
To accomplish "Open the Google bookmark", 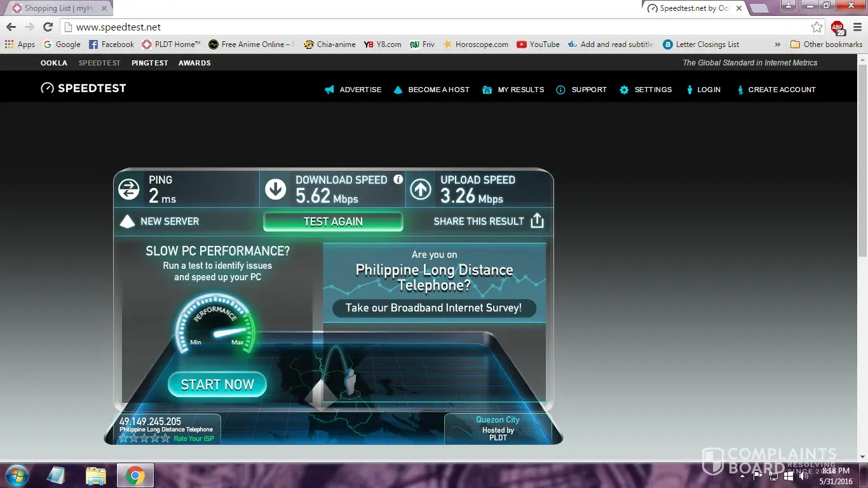I will (62, 44).
